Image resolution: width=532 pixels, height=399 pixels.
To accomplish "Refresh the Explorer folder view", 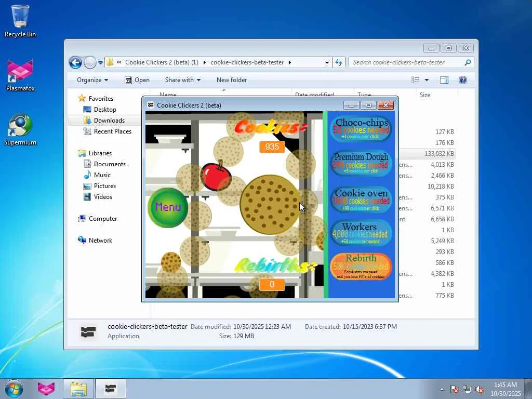I will [339, 62].
